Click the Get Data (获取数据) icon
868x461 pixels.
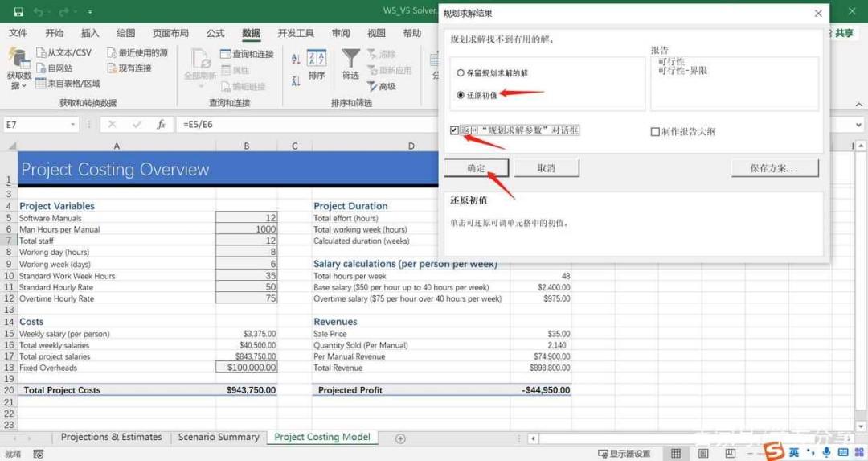(18, 68)
